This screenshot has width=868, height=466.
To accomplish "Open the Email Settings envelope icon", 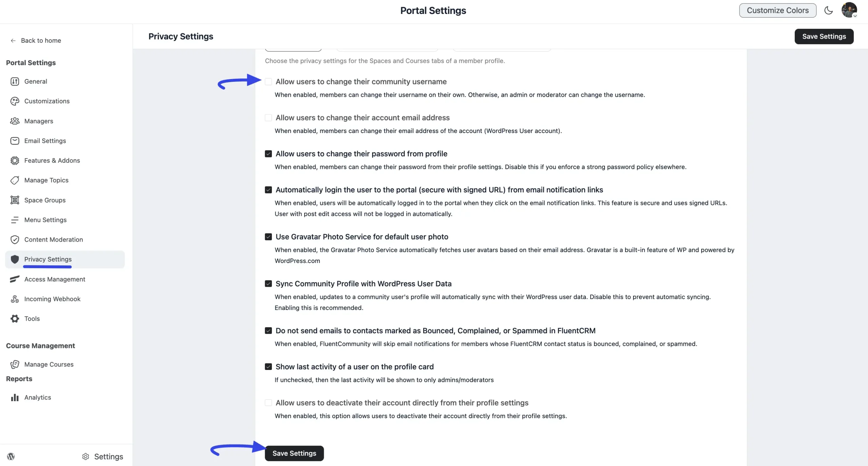I will [x=15, y=141].
